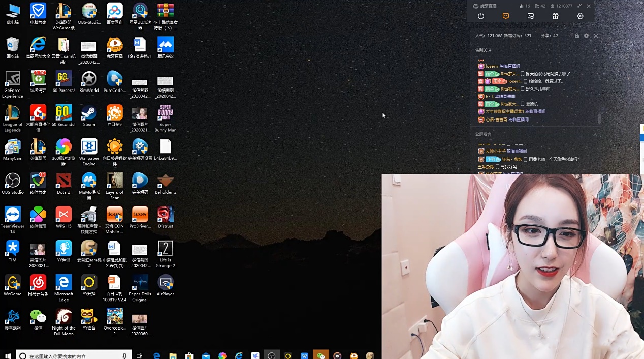Select the Dota 2 desktop icon
The height and width of the screenshot is (359, 644).
click(x=63, y=184)
